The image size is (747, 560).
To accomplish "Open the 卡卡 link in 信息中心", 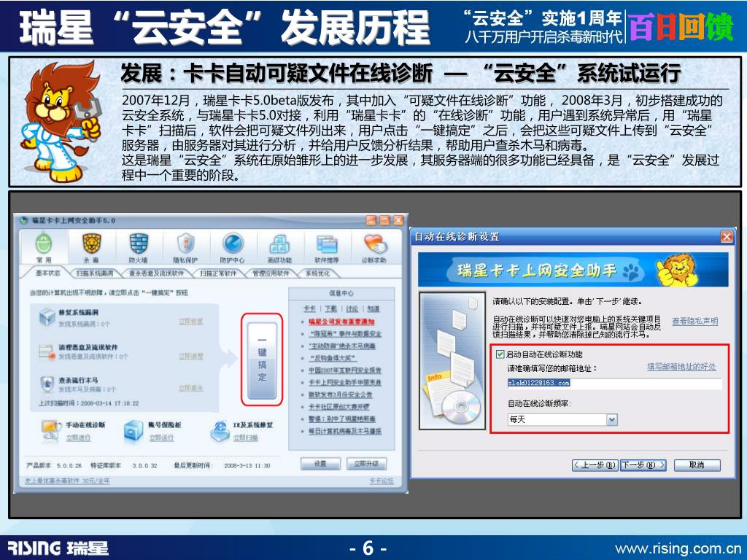I will coord(310,309).
